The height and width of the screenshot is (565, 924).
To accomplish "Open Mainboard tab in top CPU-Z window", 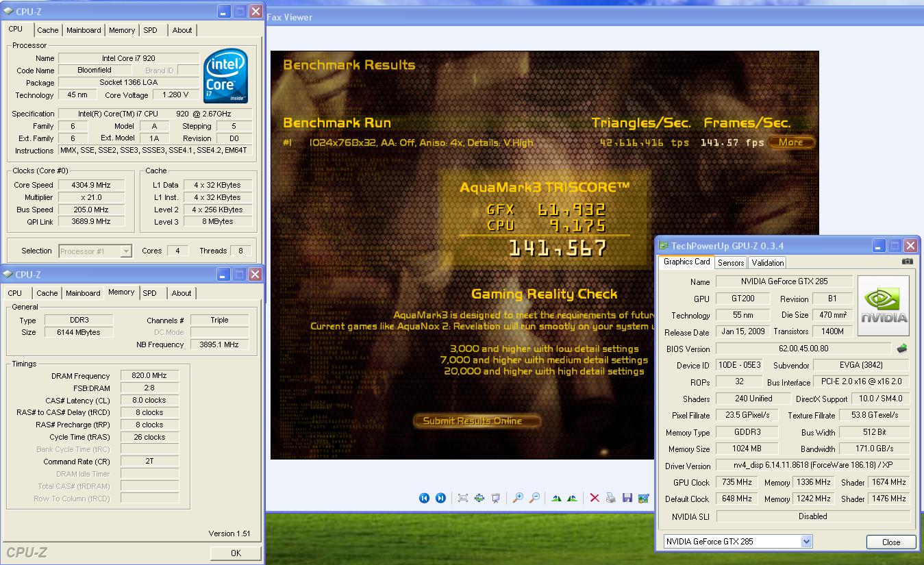I will click(x=84, y=30).
